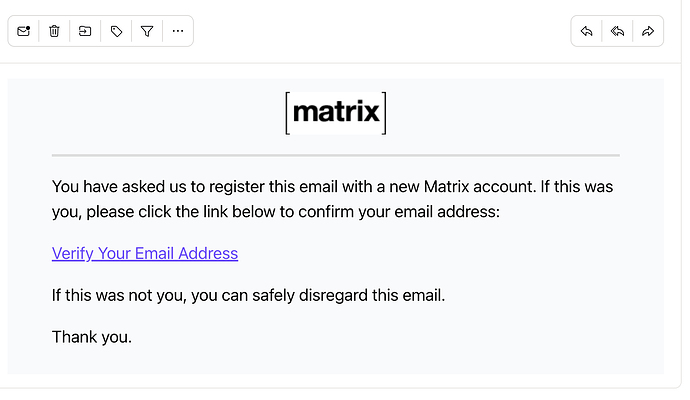Choose the Reply All double-arrow icon

[x=617, y=31]
